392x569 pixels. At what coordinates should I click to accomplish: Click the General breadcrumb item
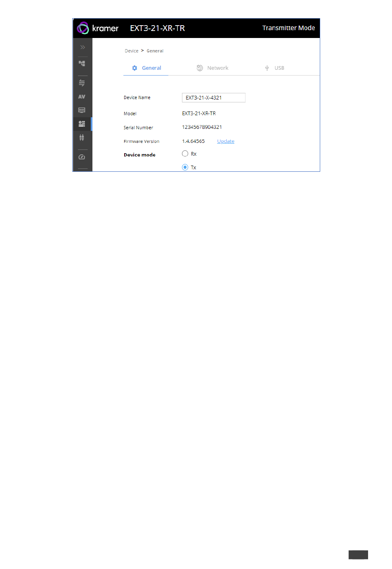(155, 51)
